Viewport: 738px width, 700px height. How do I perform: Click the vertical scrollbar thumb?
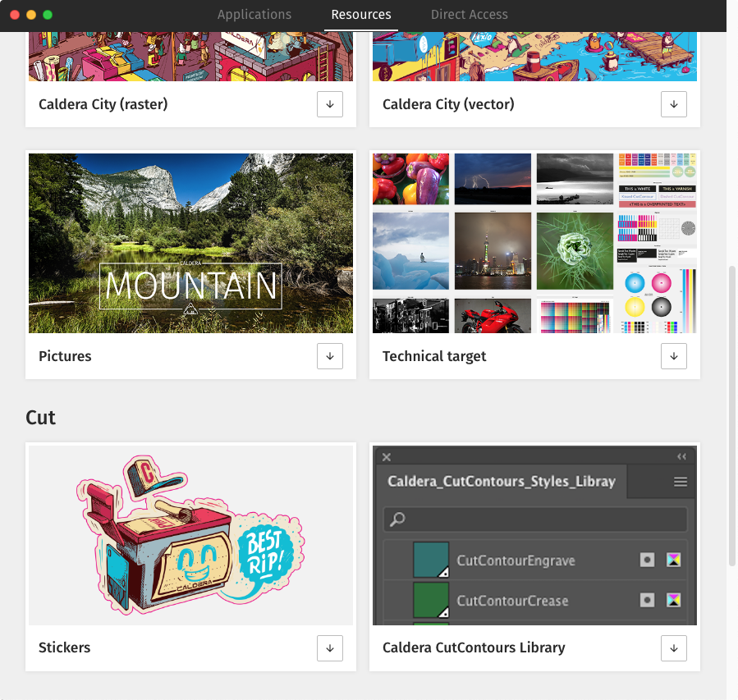[732, 416]
